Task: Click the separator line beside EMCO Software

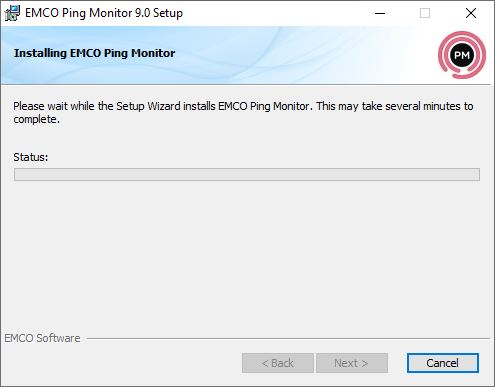Action: [x=288, y=339]
